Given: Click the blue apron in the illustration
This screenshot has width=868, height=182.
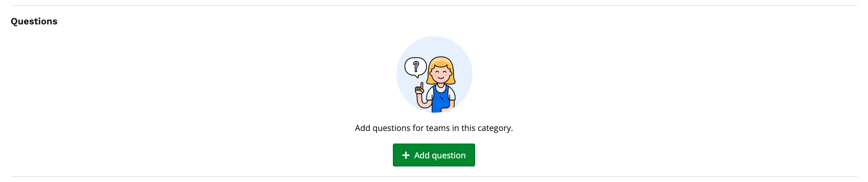Looking at the screenshot, I should click(x=440, y=101).
